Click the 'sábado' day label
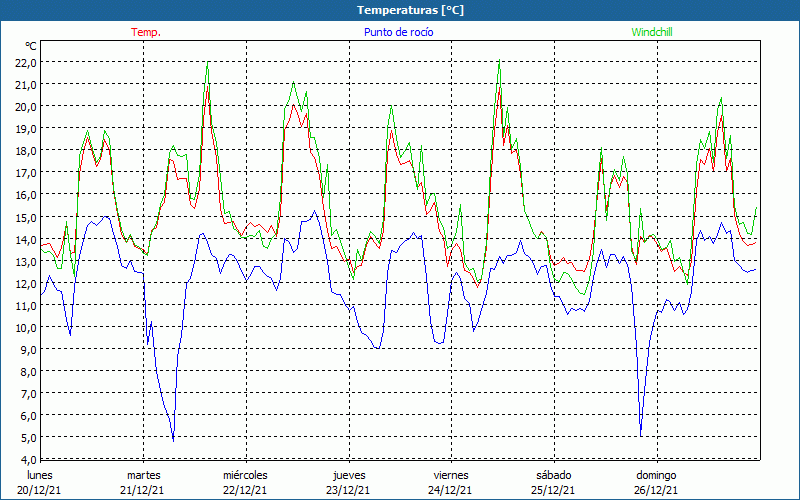This screenshot has height=500, width=800. pyautogui.click(x=554, y=475)
